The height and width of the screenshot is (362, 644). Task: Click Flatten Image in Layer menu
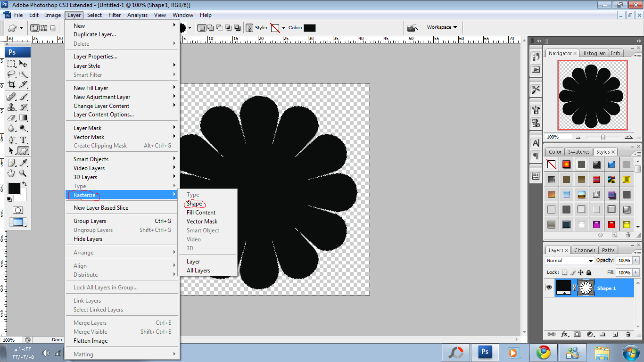point(91,341)
